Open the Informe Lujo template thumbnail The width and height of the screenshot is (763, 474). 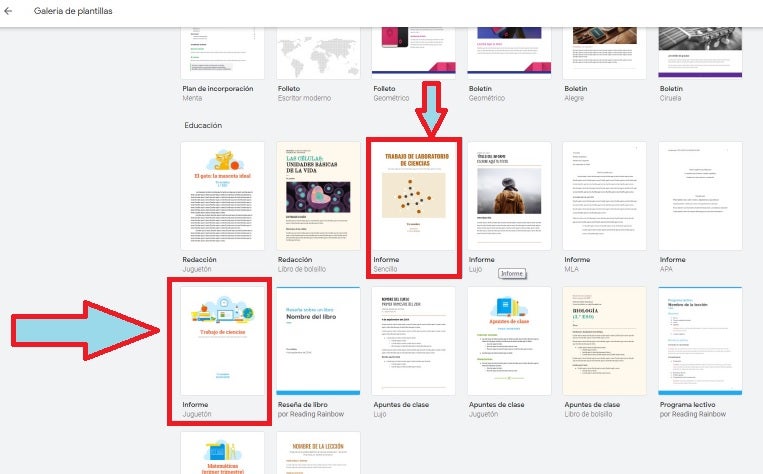[x=510, y=195]
